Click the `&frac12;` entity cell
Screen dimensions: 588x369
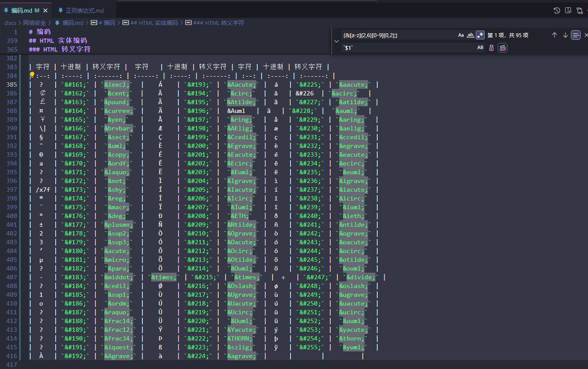pos(118,329)
